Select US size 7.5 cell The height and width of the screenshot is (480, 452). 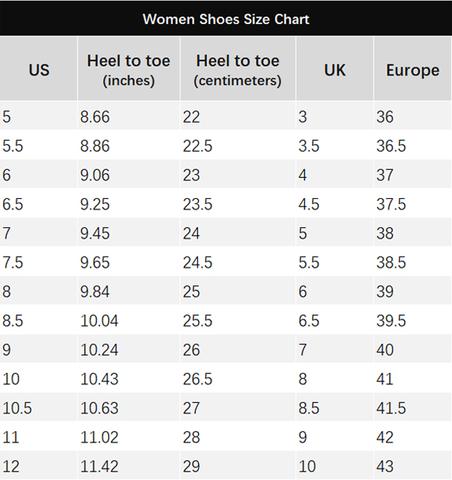click(x=39, y=262)
